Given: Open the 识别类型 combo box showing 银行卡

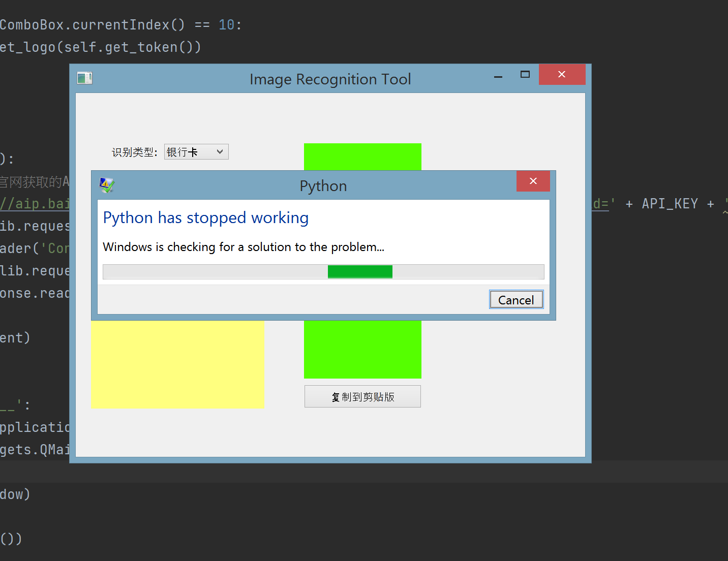Looking at the screenshot, I should coord(196,152).
